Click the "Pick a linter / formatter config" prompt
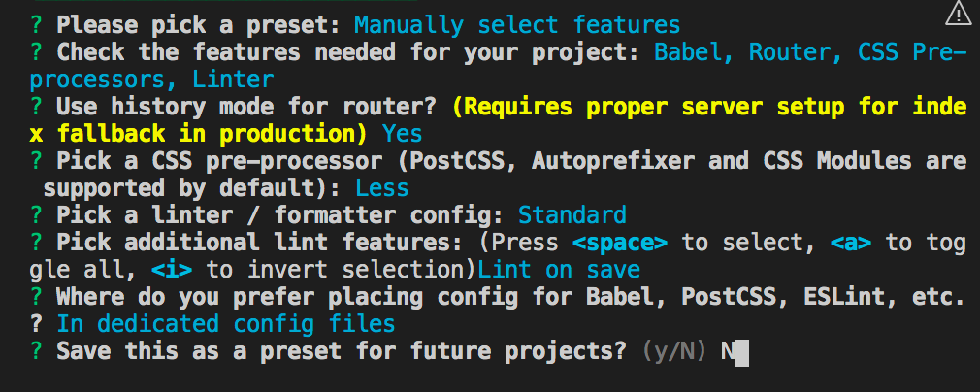This screenshot has height=392, width=980. (x=282, y=214)
